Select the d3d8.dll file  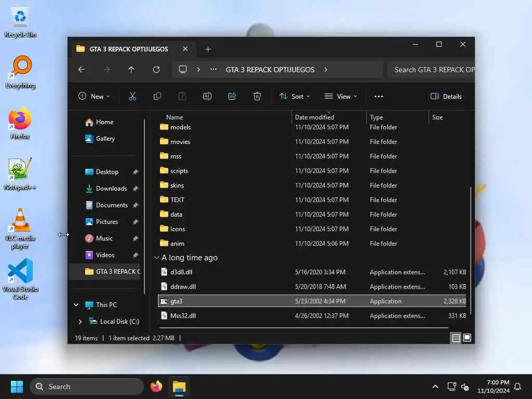pos(312,272)
